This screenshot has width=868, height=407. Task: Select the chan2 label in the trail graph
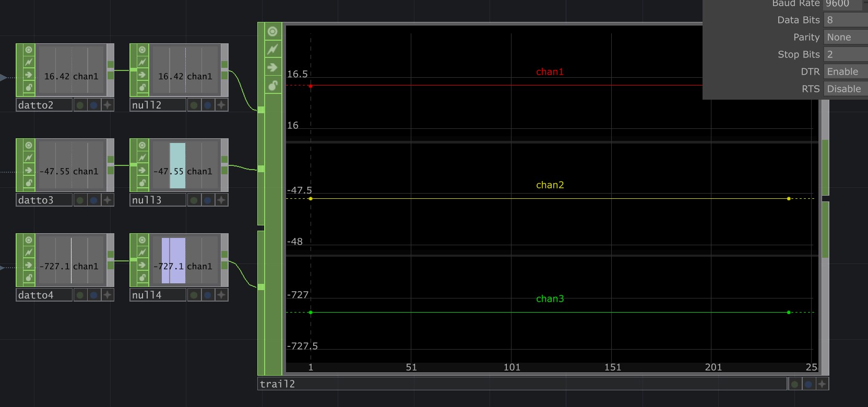point(550,185)
